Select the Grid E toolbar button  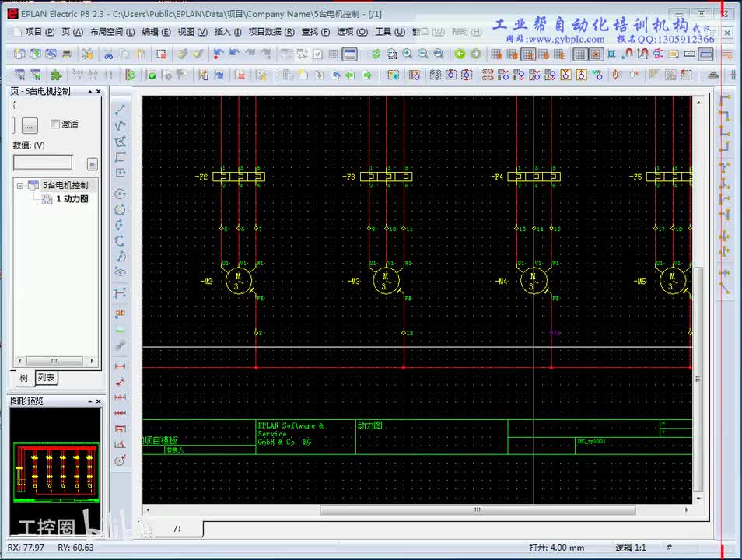tap(559, 54)
